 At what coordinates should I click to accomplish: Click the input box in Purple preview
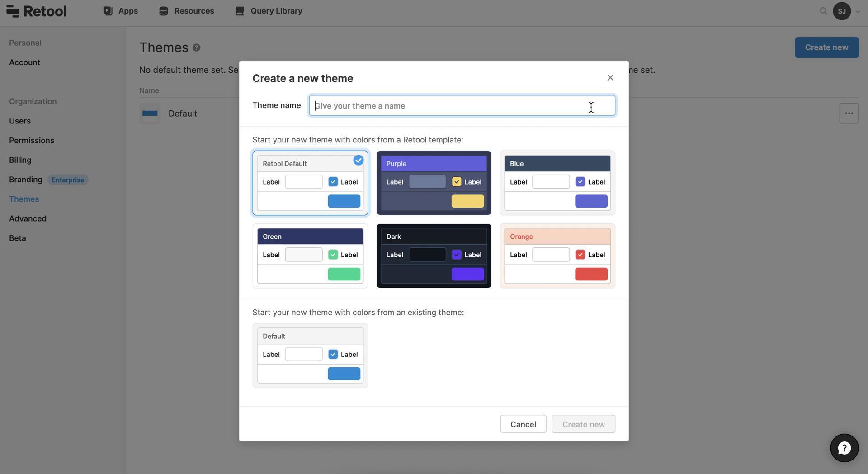[427, 182]
